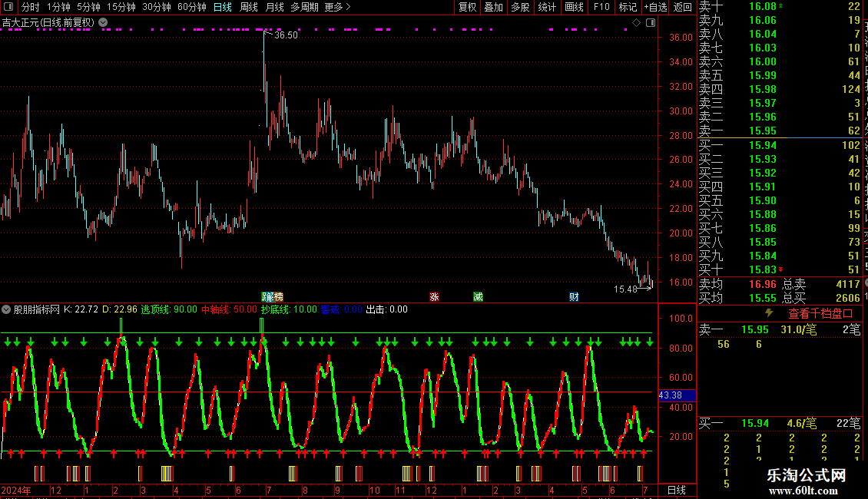Click 卖均 value 16.96
Viewport: 868px width, 499px height.
(x=762, y=284)
